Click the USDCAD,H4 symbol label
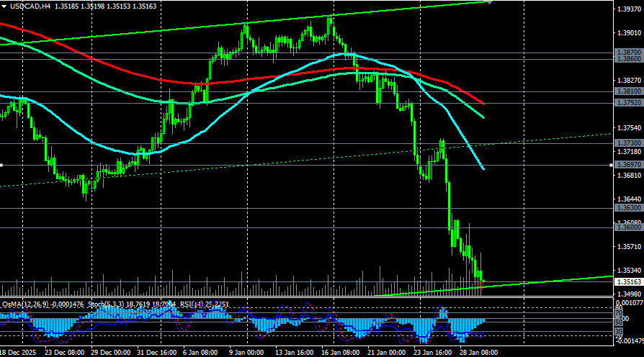644x357 pixels. pos(30,6)
